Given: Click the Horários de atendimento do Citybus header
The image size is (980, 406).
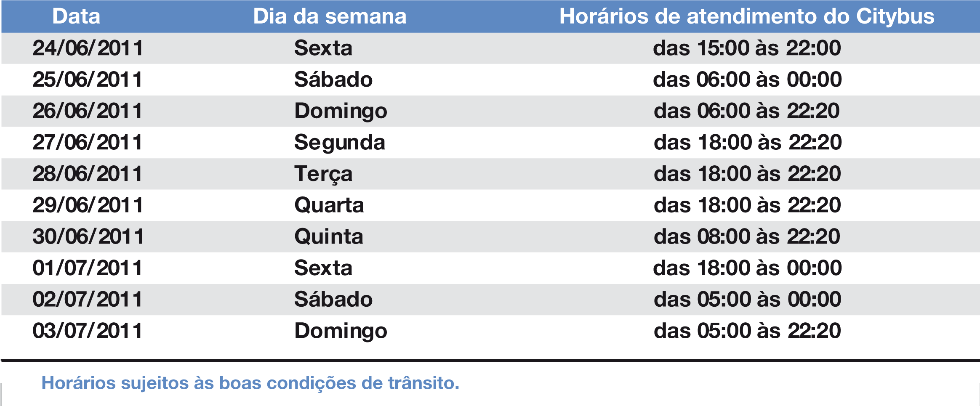Looking at the screenshot, I should pos(747,16).
